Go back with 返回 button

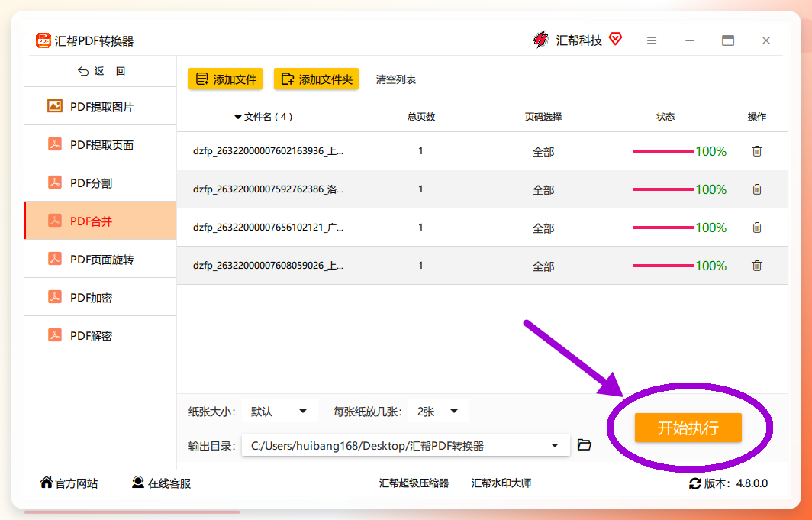101,71
